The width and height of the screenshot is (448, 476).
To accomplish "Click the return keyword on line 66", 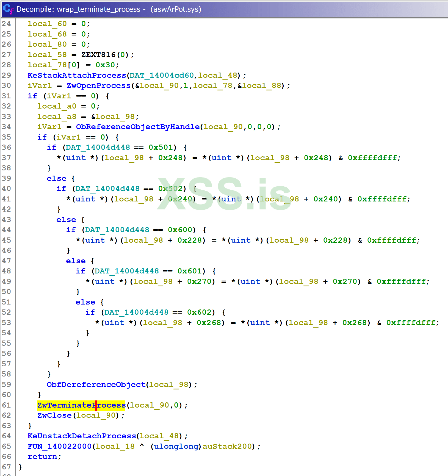I will pyautogui.click(x=42, y=457).
